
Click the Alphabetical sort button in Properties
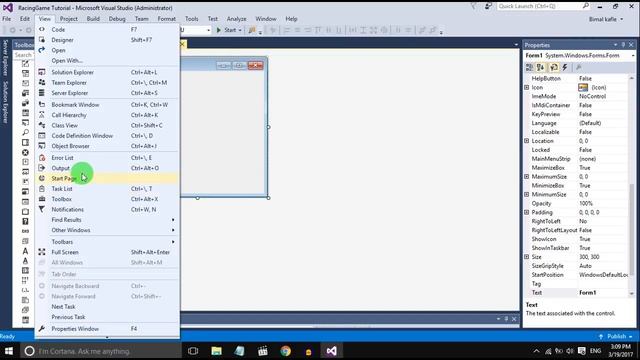pyautogui.click(x=540, y=67)
